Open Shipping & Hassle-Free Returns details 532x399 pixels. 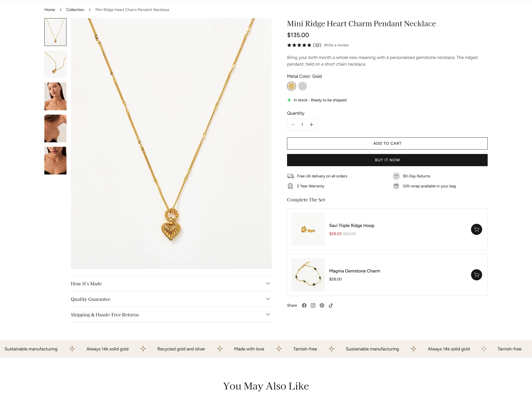[171, 315]
